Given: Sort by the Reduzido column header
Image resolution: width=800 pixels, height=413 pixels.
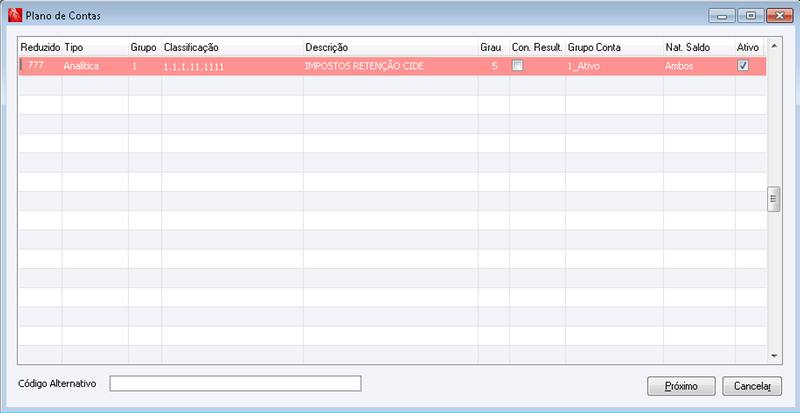Looking at the screenshot, I should coord(40,47).
